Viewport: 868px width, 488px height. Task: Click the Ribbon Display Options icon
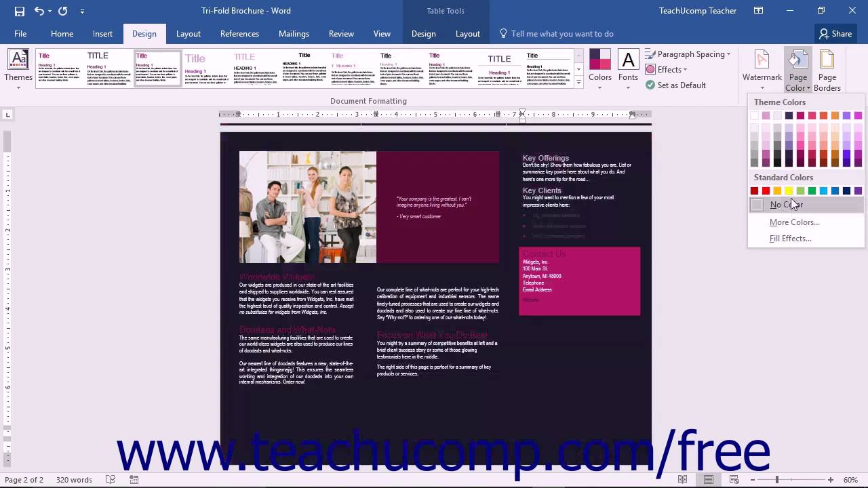pos(758,11)
